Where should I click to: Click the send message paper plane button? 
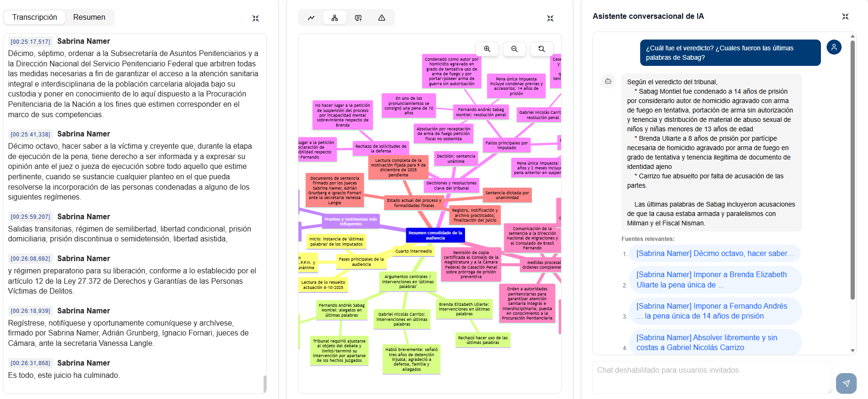(x=846, y=383)
